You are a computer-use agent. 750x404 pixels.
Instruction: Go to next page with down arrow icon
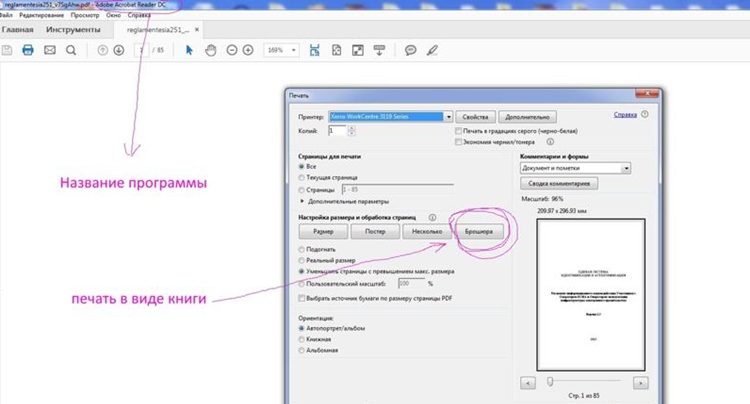(118, 50)
